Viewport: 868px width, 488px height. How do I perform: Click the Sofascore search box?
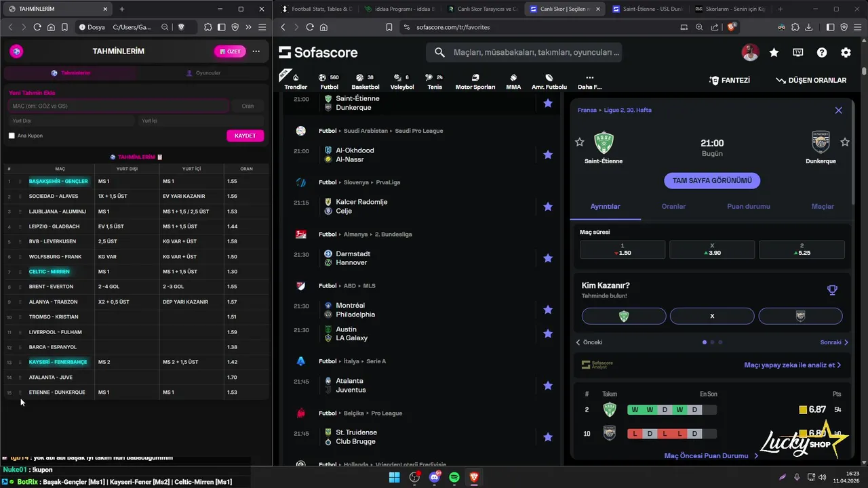click(524, 52)
